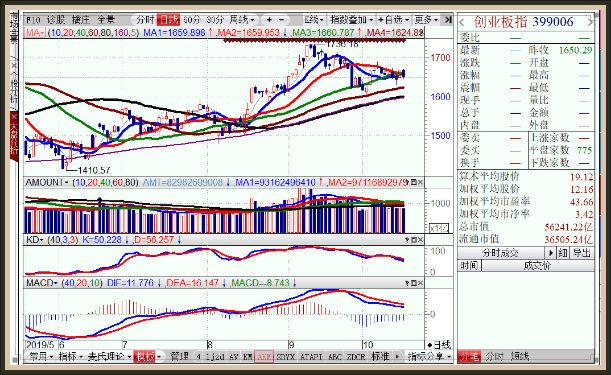Screen dimensions: 611x375
Task: Switch the chart to 分时 intraday view
Action: [145, 19]
